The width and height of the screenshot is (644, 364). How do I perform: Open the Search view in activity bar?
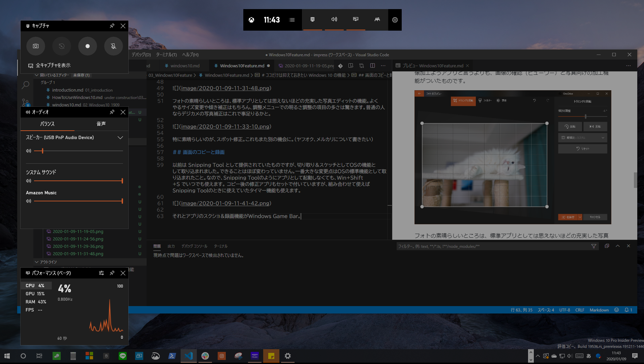(x=26, y=85)
